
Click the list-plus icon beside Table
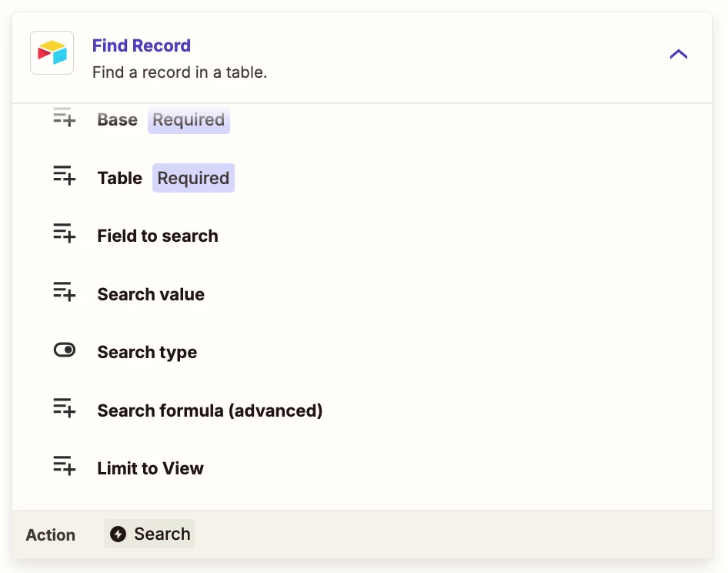click(x=64, y=176)
